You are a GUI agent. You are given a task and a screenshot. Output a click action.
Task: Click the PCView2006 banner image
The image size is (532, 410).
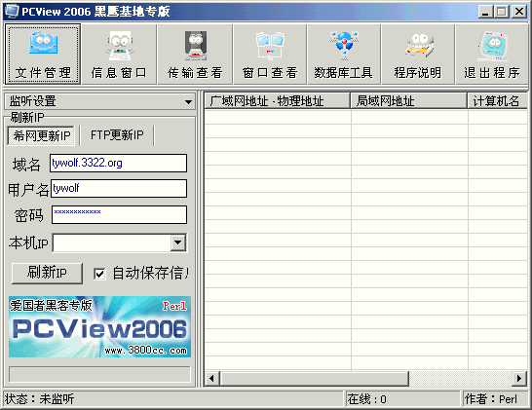click(x=99, y=327)
